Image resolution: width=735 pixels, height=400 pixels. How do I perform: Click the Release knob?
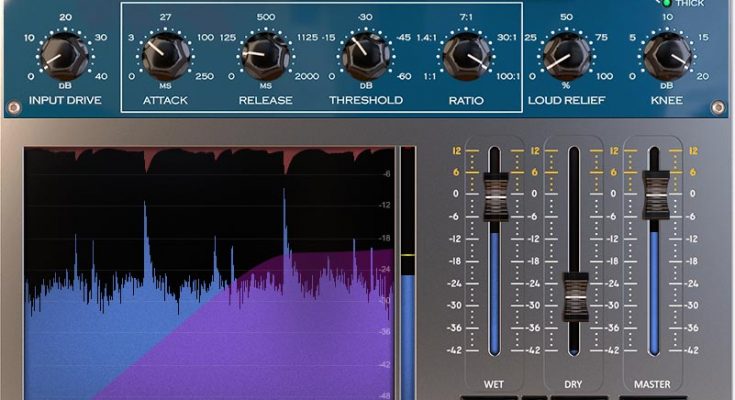(x=265, y=56)
